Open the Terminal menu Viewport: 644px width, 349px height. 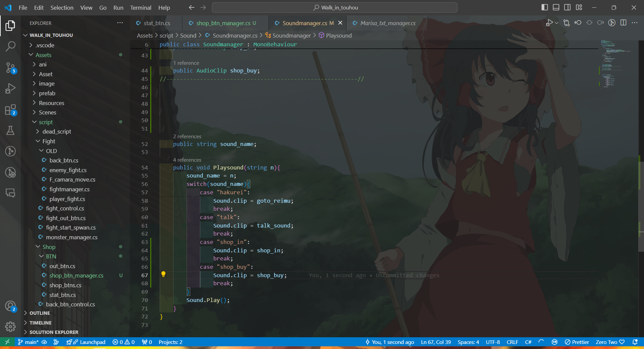[141, 7]
